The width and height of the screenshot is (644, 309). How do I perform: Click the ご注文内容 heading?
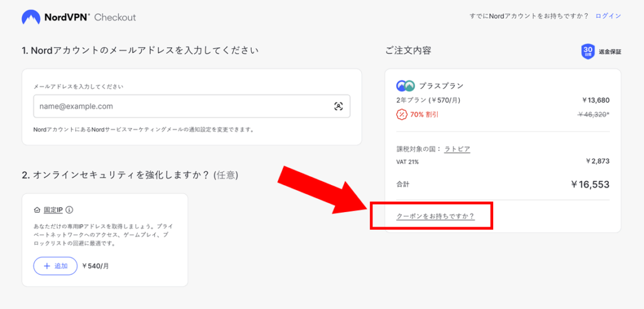coord(408,51)
